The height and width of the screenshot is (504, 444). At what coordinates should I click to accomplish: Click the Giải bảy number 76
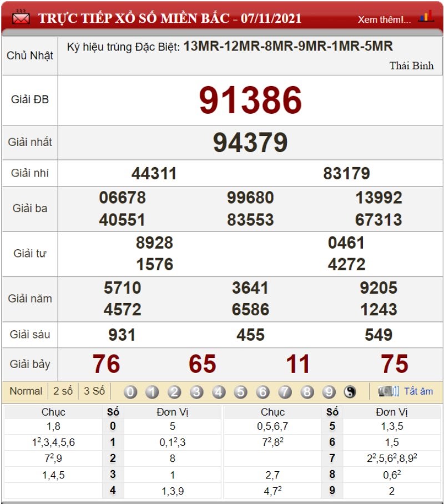[106, 364]
